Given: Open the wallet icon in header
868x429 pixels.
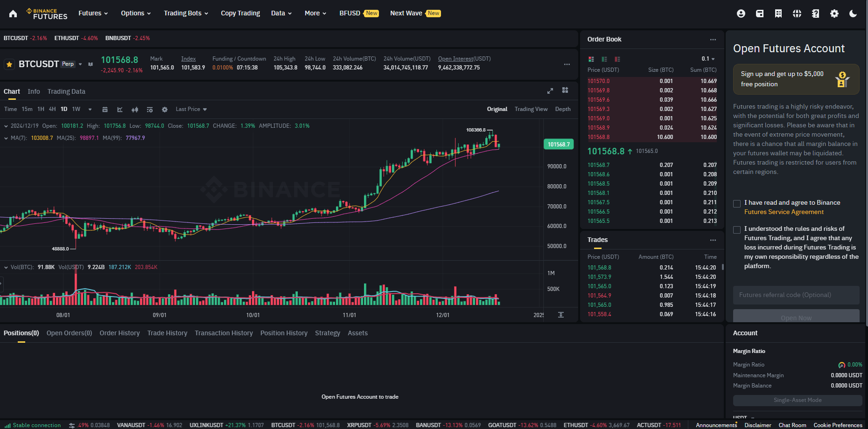Looking at the screenshot, I should pyautogui.click(x=760, y=14).
